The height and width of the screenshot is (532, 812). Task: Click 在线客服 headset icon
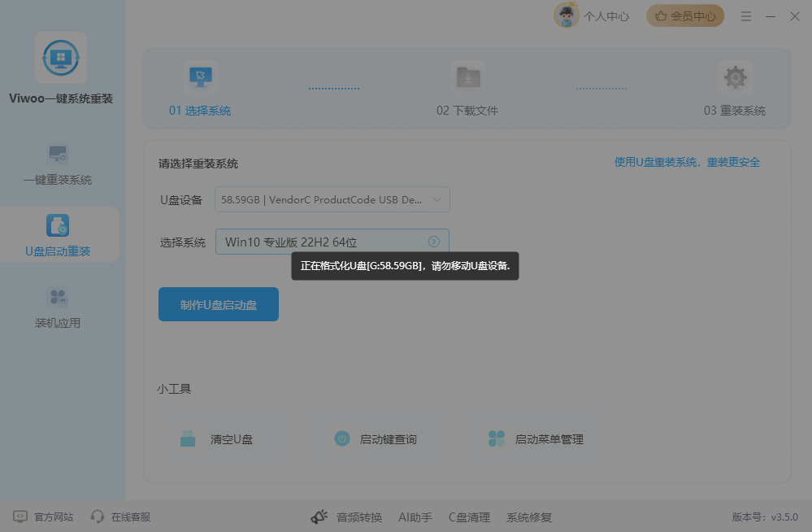tap(98, 517)
